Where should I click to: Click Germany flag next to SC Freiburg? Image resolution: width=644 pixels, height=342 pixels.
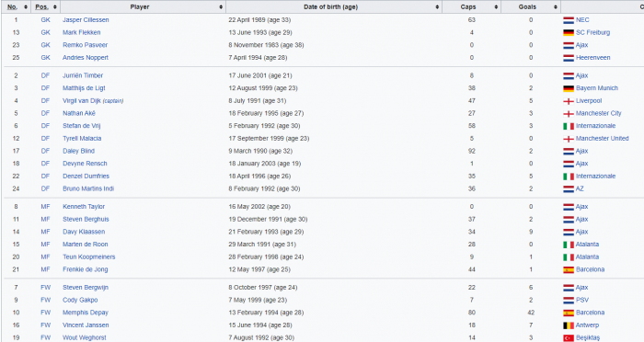pyautogui.click(x=569, y=32)
